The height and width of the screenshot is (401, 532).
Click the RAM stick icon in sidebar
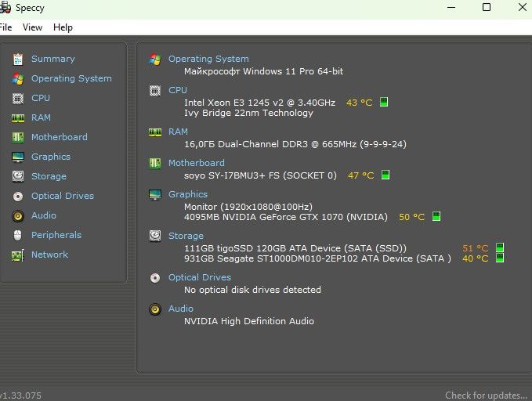point(18,118)
